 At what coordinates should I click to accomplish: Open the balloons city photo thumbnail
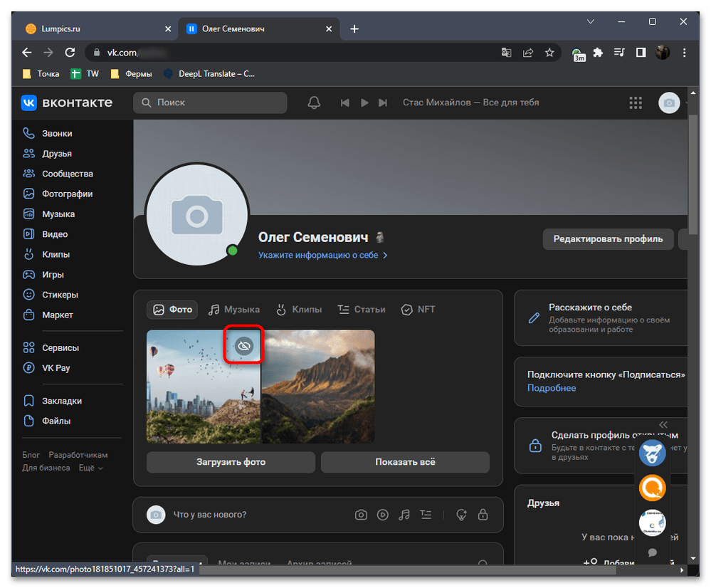(203, 387)
